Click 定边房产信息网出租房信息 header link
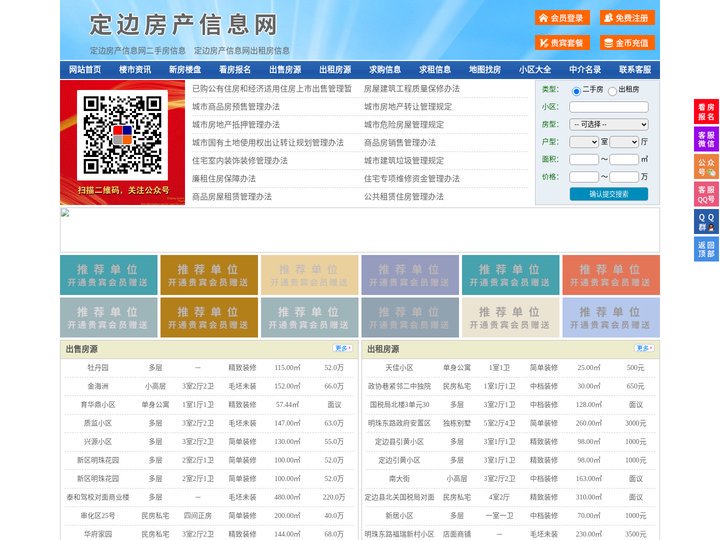The image size is (720, 540). (x=242, y=51)
